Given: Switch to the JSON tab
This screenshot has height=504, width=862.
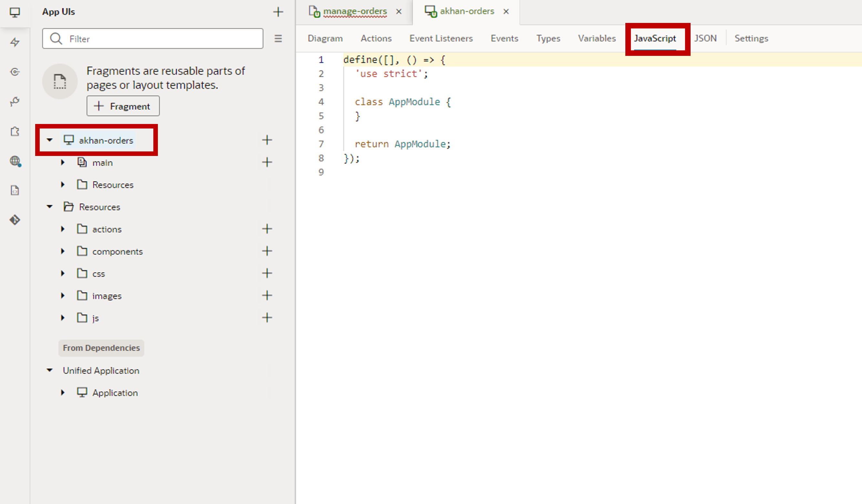Looking at the screenshot, I should pyautogui.click(x=705, y=38).
